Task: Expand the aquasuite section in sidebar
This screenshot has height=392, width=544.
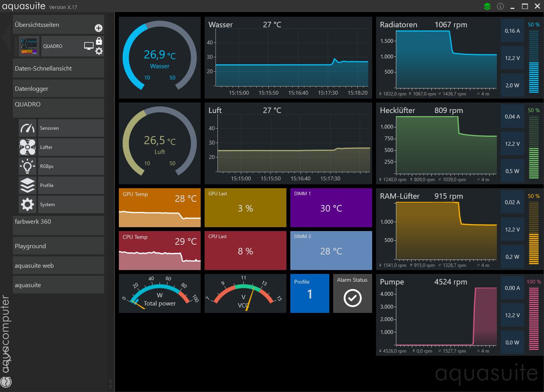Action: (58, 285)
